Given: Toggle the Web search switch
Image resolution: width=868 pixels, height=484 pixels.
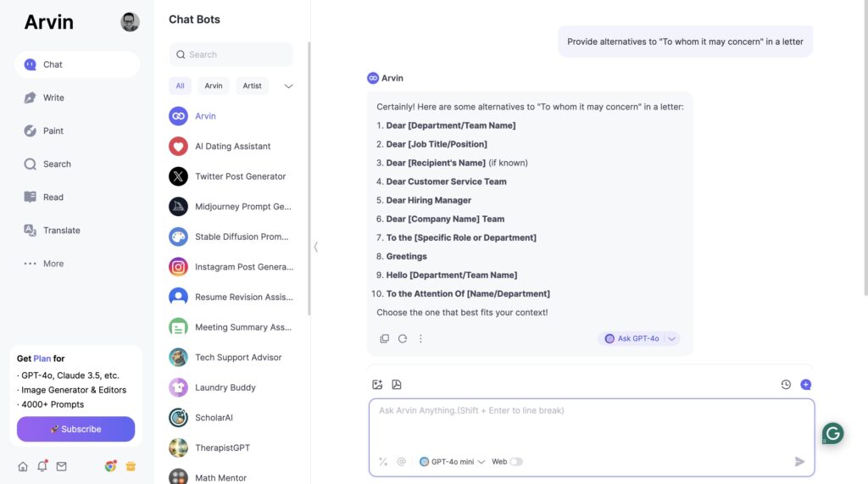Looking at the screenshot, I should [516, 462].
